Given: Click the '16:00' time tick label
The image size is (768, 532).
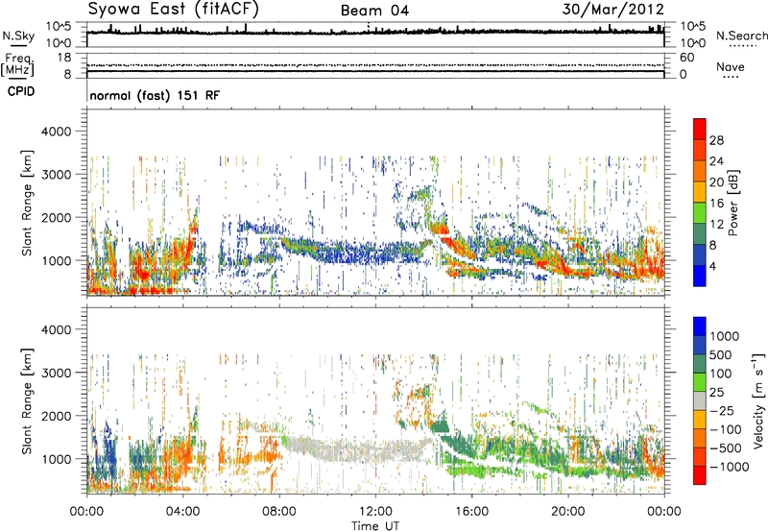Looking at the screenshot, I should click(471, 512).
